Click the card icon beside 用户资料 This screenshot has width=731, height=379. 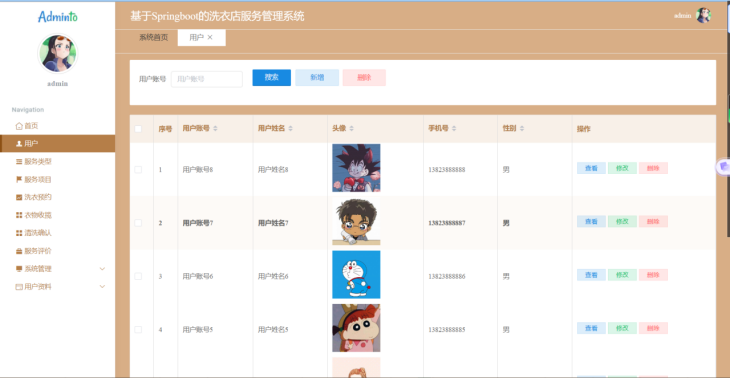click(x=19, y=287)
